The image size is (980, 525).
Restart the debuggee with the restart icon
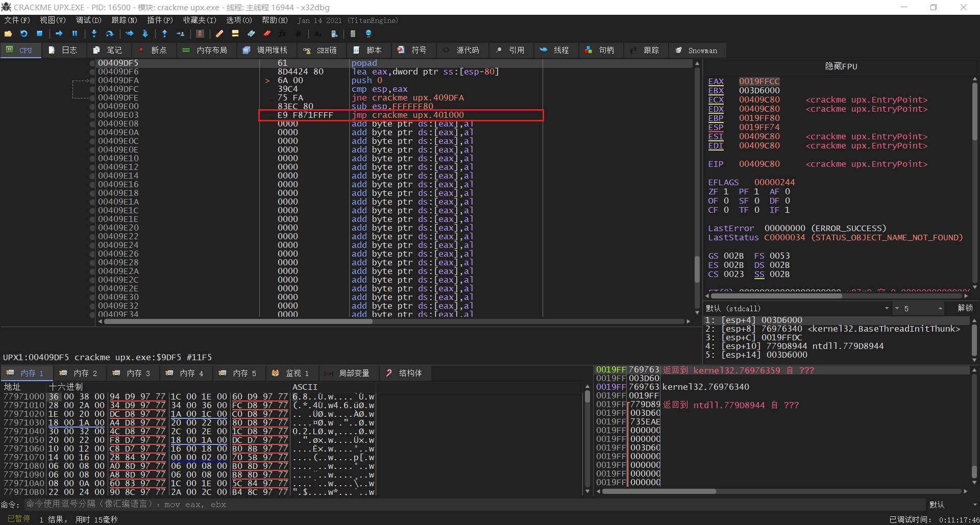pyautogui.click(x=24, y=34)
